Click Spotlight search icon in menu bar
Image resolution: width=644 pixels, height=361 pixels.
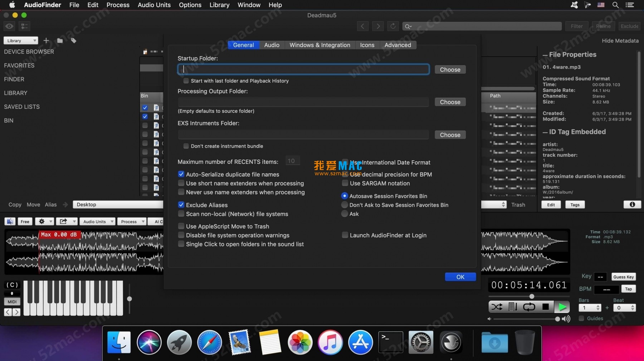(615, 5)
